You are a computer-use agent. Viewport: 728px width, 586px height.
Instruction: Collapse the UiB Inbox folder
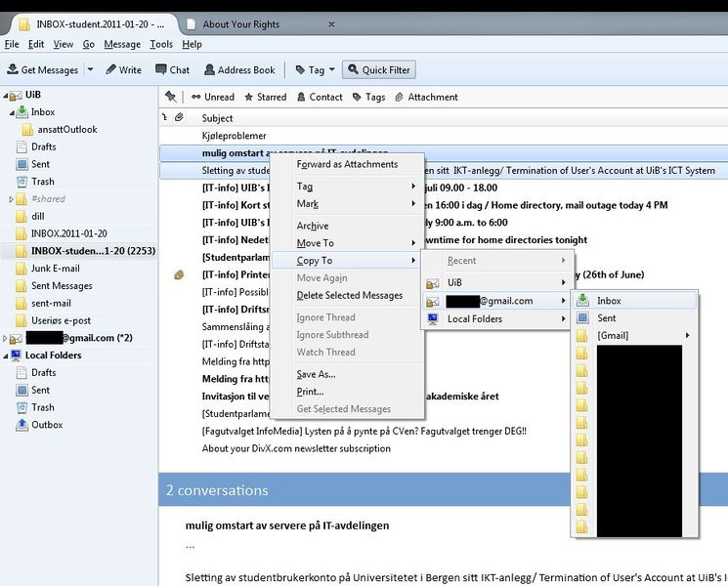click(x=12, y=112)
